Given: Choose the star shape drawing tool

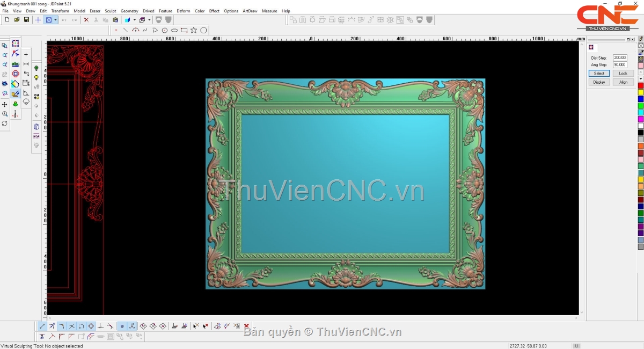Looking at the screenshot, I should [x=194, y=30].
